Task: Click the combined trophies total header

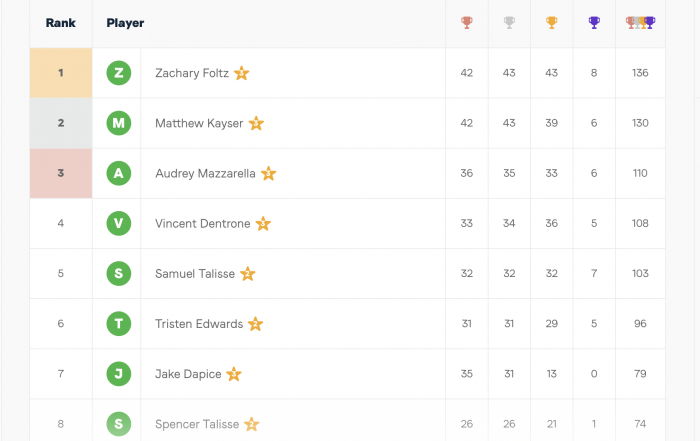Action: pyautogui.click(x=640, y=22)
